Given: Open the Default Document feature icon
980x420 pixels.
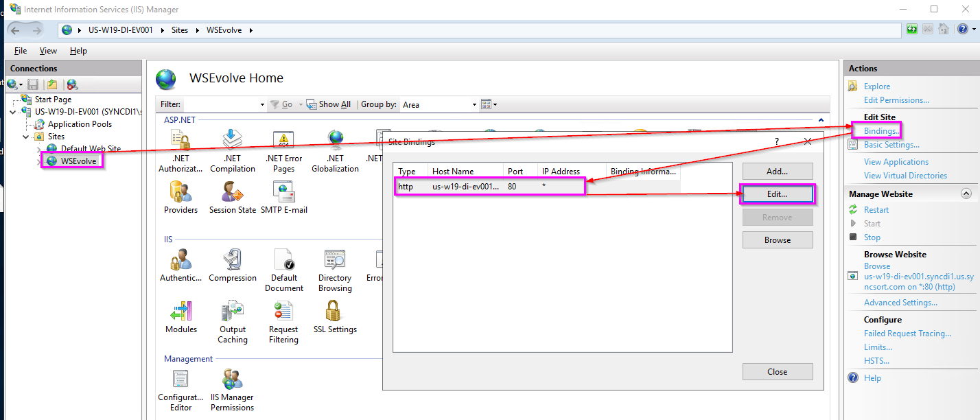Looking at the screenshot, I should [x=283, y=260].
